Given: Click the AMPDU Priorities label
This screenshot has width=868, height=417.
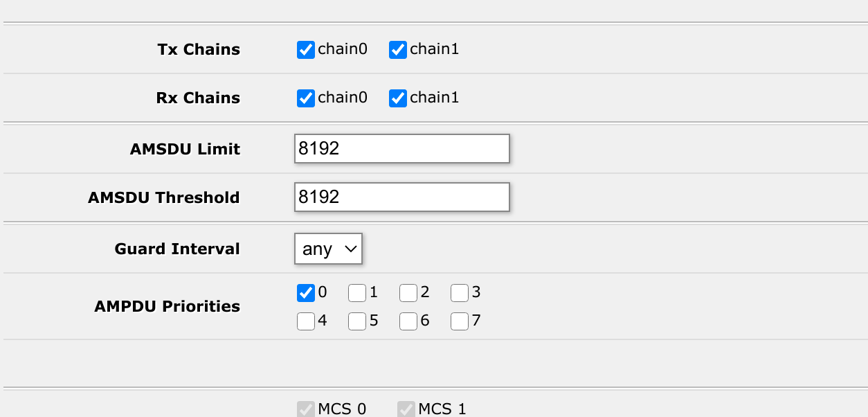Looking at the screenshot, I should point(167,306).
